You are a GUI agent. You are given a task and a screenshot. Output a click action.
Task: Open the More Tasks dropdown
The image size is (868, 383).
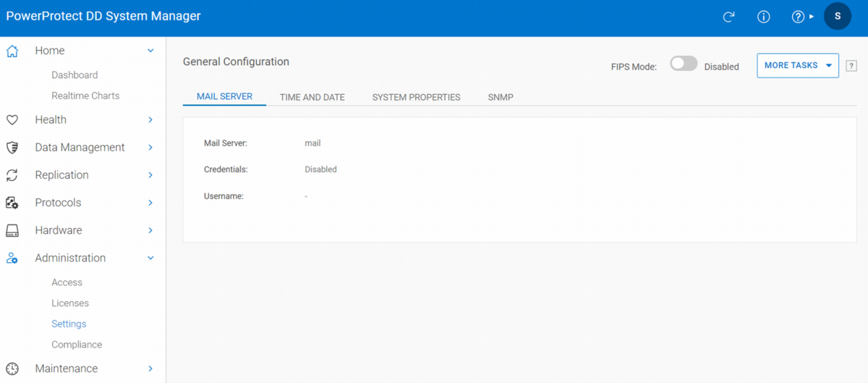click(x=798, y=65)
